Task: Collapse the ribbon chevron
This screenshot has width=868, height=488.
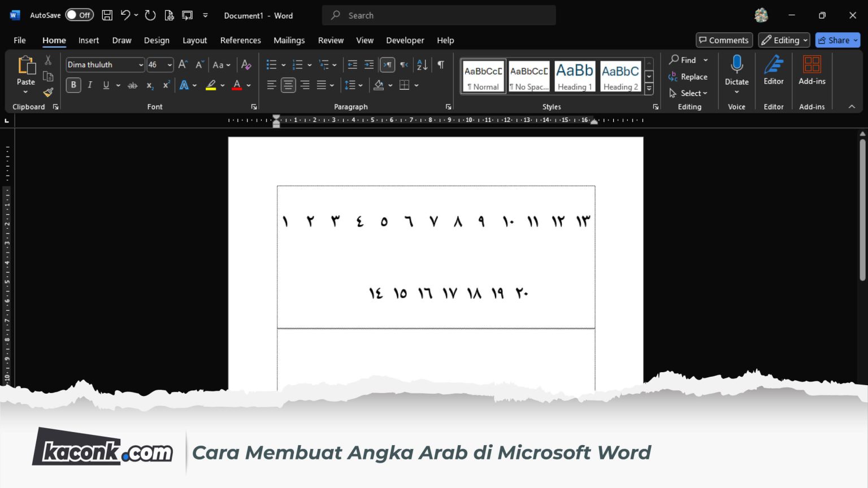Action: tap(852, 107)
